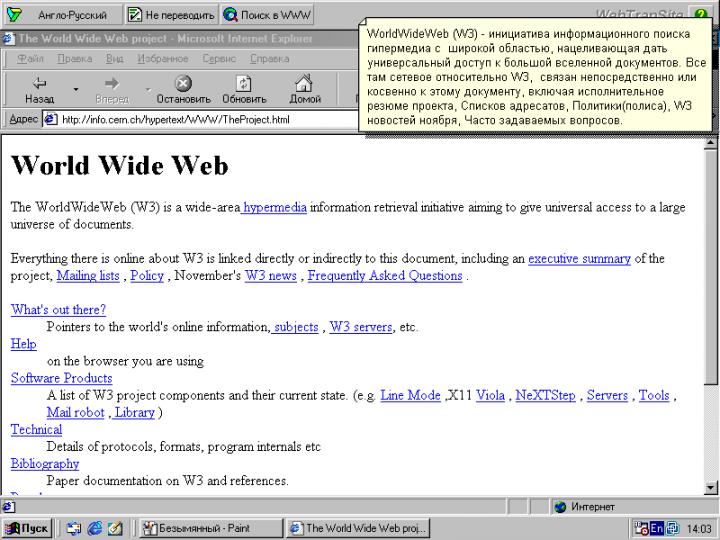This screenshot has height=540, width=720.
Task: Click the WebTranSite green help icon
Action: (701, 14)
